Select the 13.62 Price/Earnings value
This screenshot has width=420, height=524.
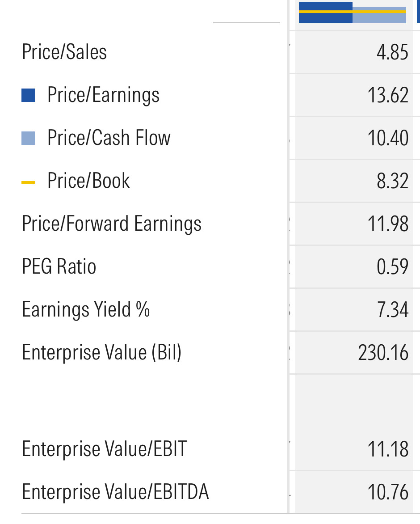pyautogui.click(x=388, y=95)
